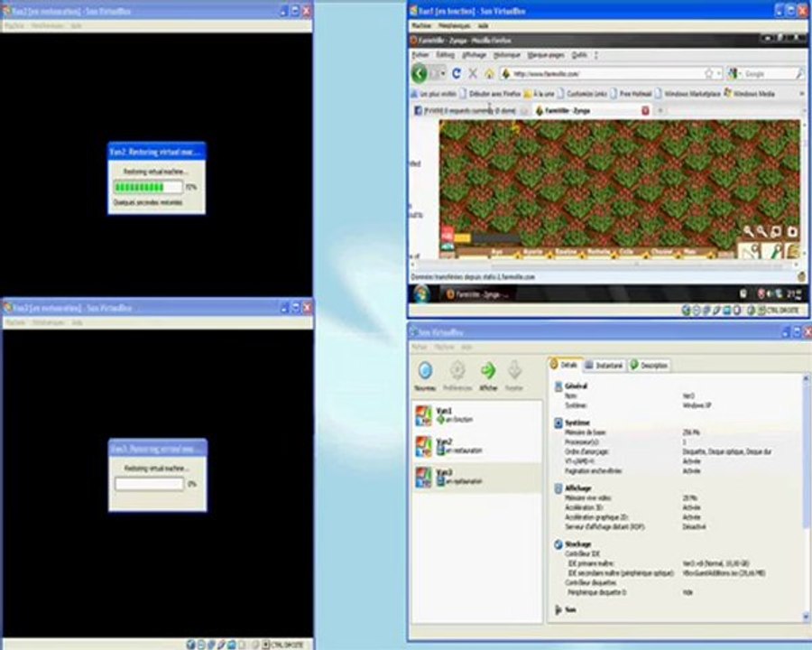Open Marque-pages menu in Firefox

(545, 55)
